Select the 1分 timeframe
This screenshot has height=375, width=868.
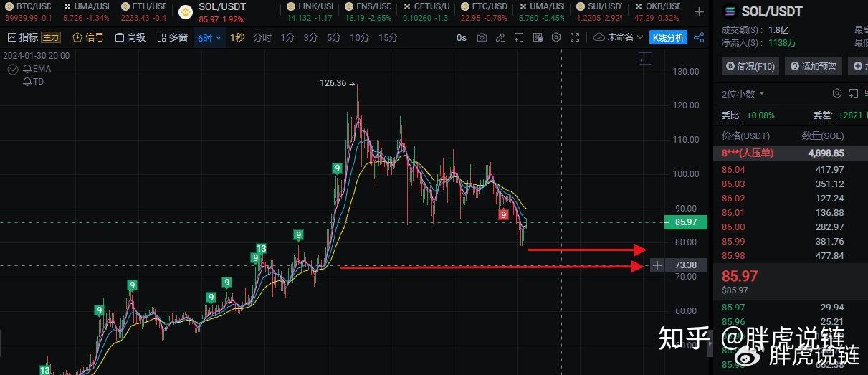click(287, 37)
